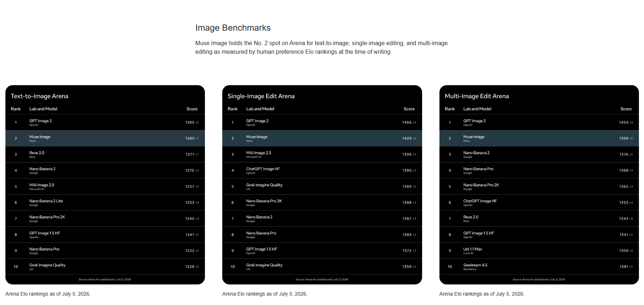Viewport: 644px width, 305px height.
Task: Click MAI Image 2.5 in Single-Image Edit Arena
Action: [x=259, y=153]
